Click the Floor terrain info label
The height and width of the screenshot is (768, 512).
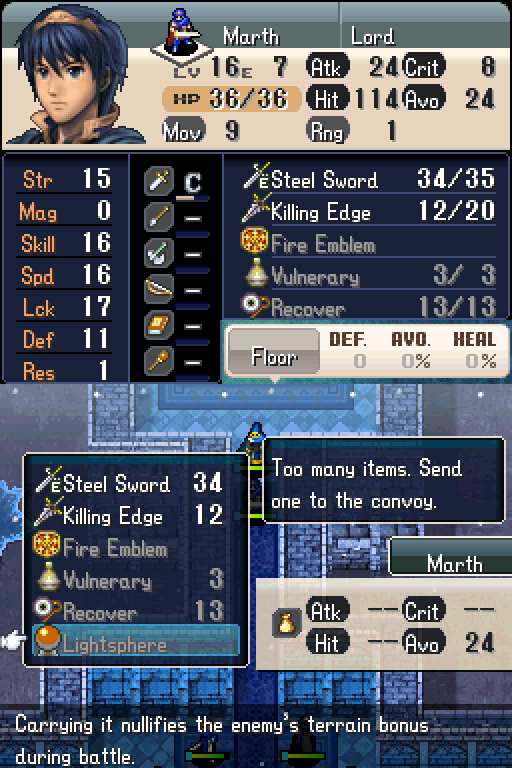pyautogui.click(x=274, y=357)
